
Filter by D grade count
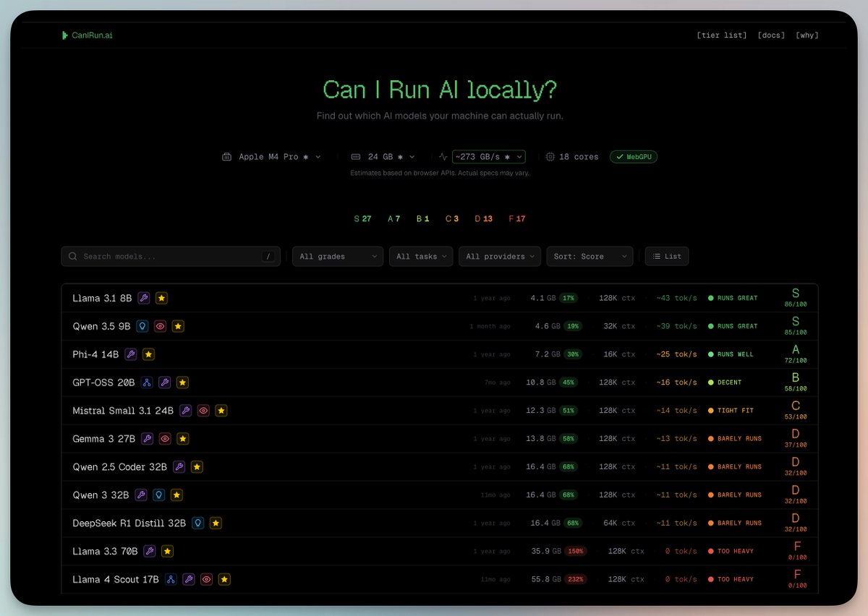click(x=483, y=219)
